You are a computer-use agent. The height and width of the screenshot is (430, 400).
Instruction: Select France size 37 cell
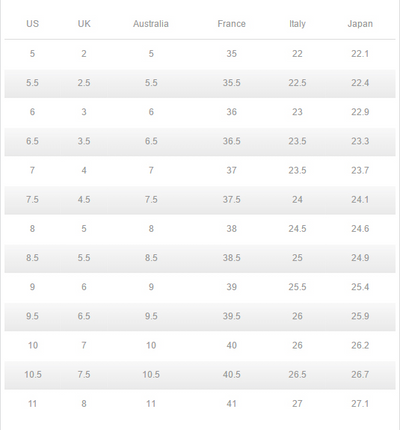tap(231, 170)
